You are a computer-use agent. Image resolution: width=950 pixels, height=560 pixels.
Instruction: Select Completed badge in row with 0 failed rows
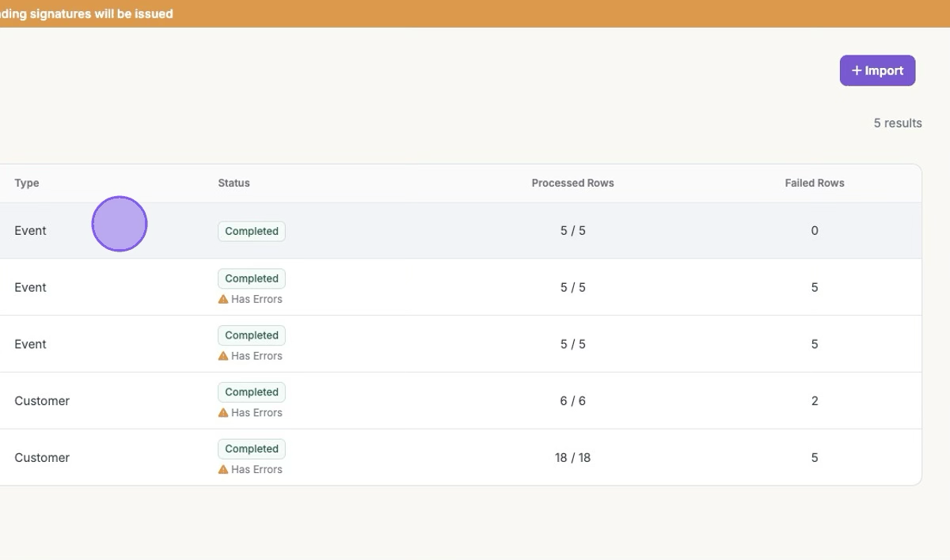(252, 231)
